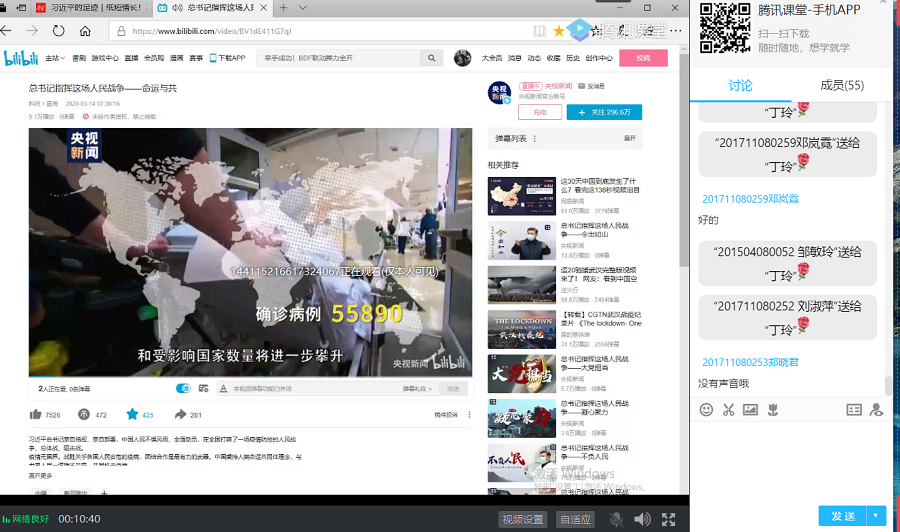The image size is (900, 532).
Task: Open the emoji picker in chat
Action: [706, 410]
